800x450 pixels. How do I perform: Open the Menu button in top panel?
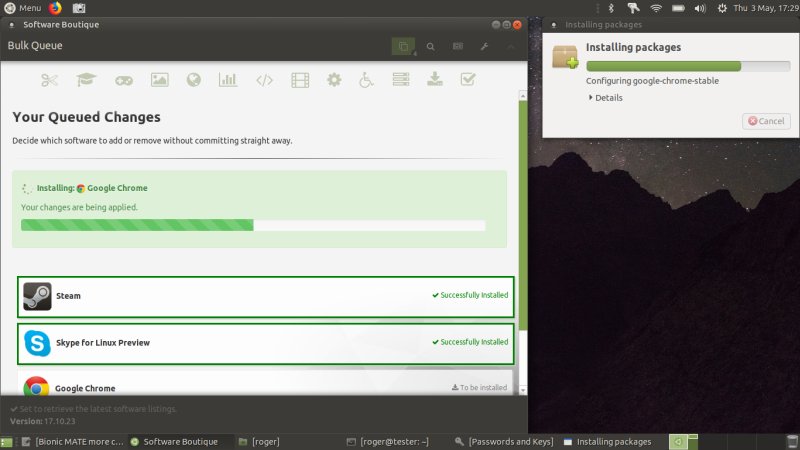[x=22, y=8]
